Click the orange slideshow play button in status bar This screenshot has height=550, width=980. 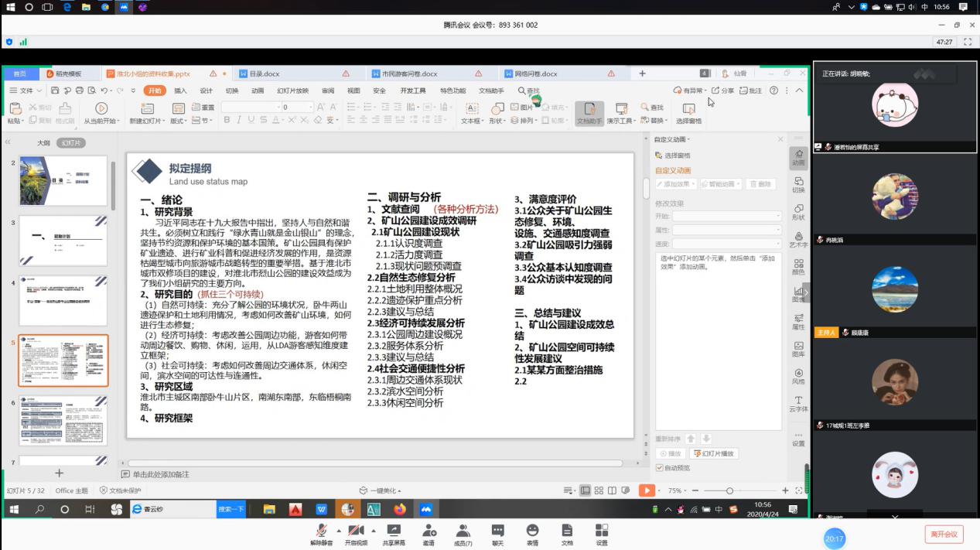[x=646, y=490]
